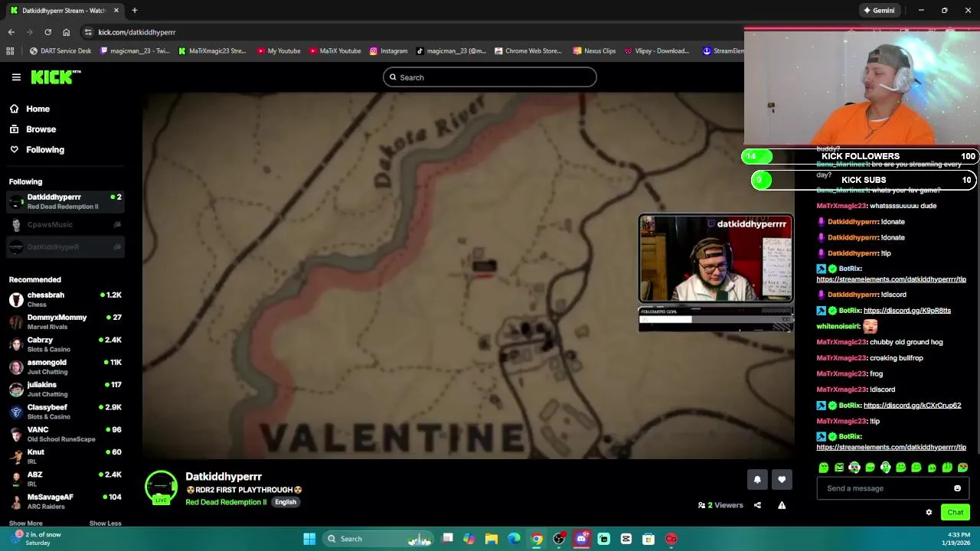This screenshot has width=980, height=551.
Task: Click the green KICK logo
Action: point(55,77)
